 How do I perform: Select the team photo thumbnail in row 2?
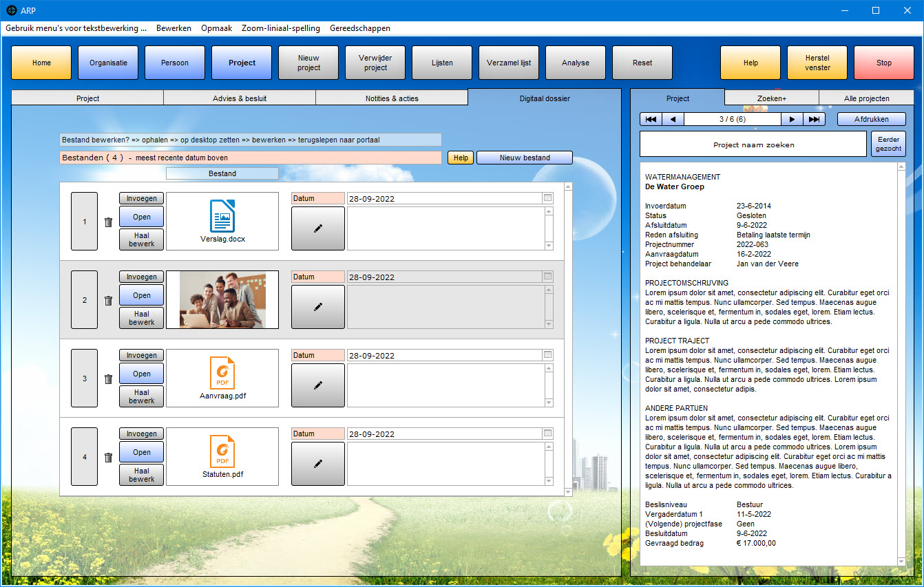(222, 300)
